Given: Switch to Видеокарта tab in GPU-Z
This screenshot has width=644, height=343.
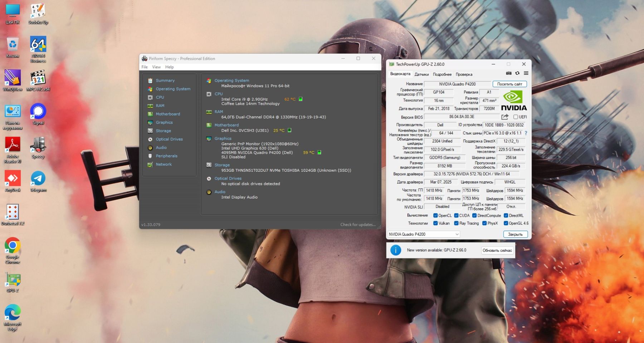Looking at the screenshot, I should [x=400, y=74].
